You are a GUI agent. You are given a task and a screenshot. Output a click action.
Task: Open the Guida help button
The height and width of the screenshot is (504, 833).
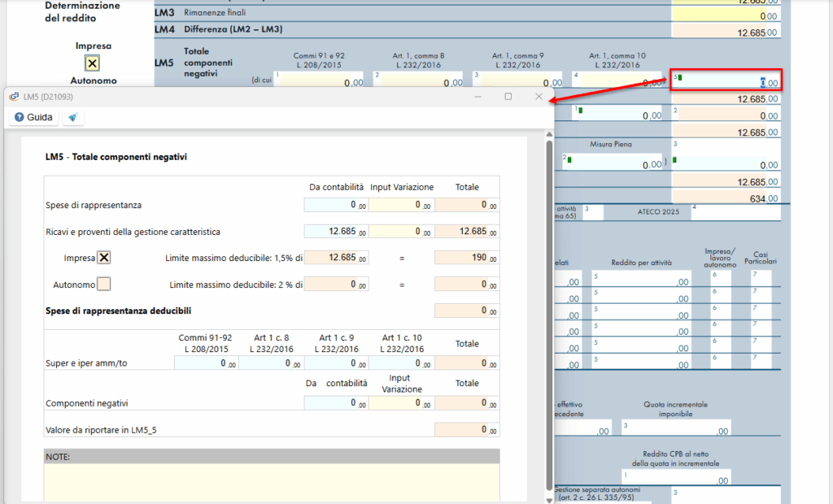(33, 118)
